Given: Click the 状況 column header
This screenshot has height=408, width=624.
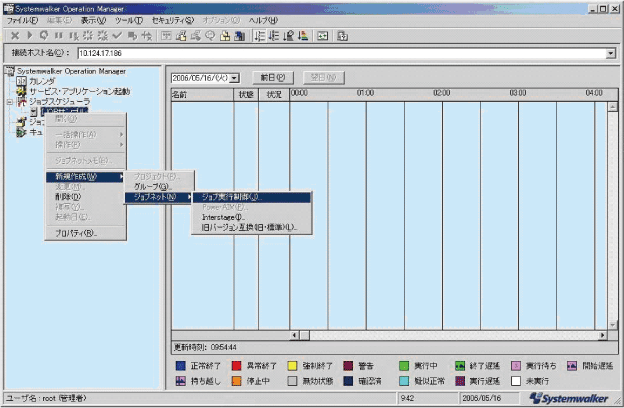Looking at the screenshot, I should 274,95.
